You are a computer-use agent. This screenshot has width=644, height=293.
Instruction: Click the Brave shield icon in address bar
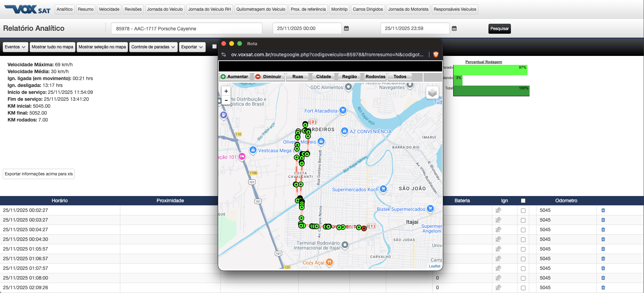pos(436,55)
